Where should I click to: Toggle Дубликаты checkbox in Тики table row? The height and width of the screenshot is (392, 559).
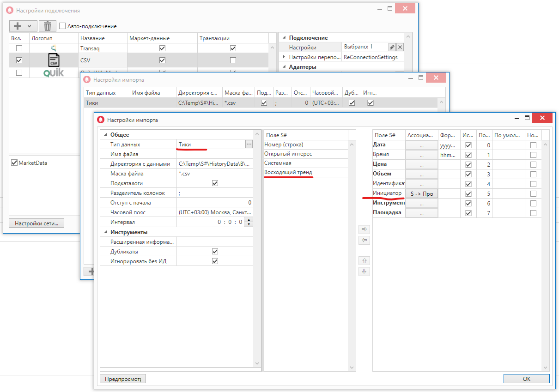point(352,103)
